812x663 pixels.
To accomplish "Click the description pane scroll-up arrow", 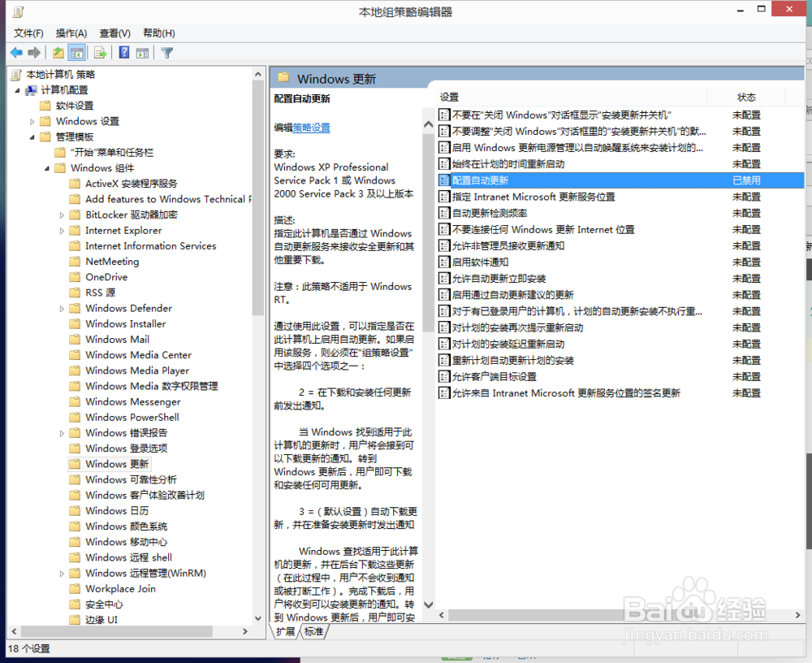I will pyautogui.click(x=428, y=124).
